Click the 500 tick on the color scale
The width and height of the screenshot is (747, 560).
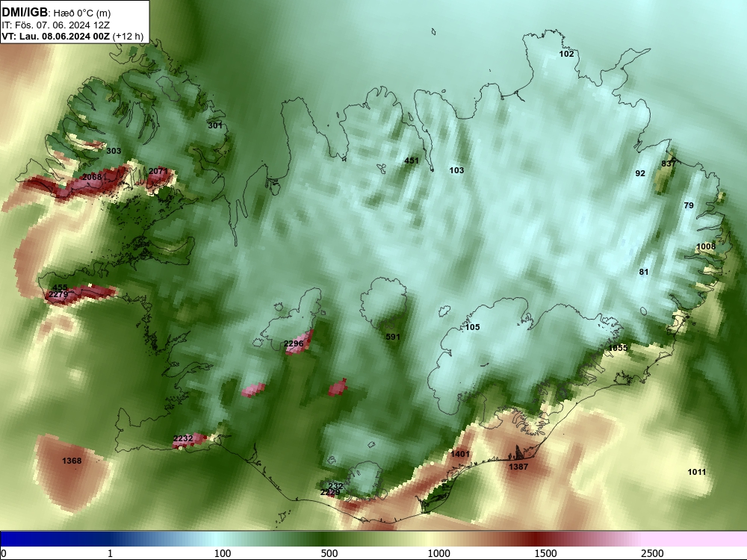[329, 553]
